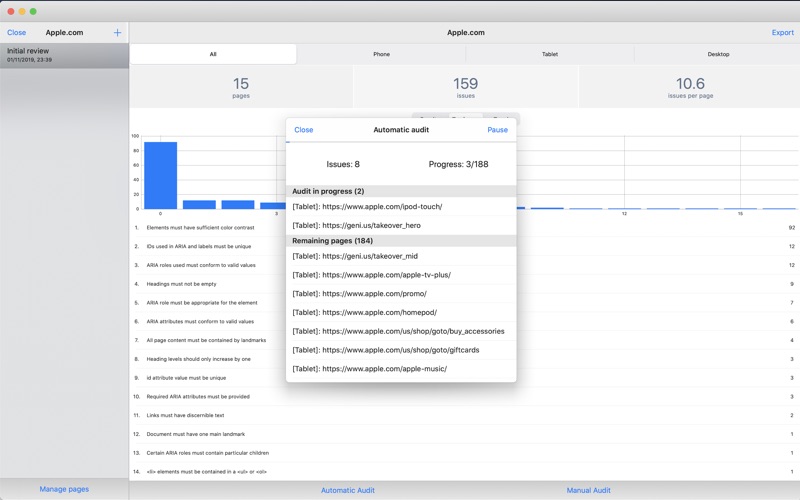Select the Initial review audit entry
This screenshot has height=500, width=800.
64,55
